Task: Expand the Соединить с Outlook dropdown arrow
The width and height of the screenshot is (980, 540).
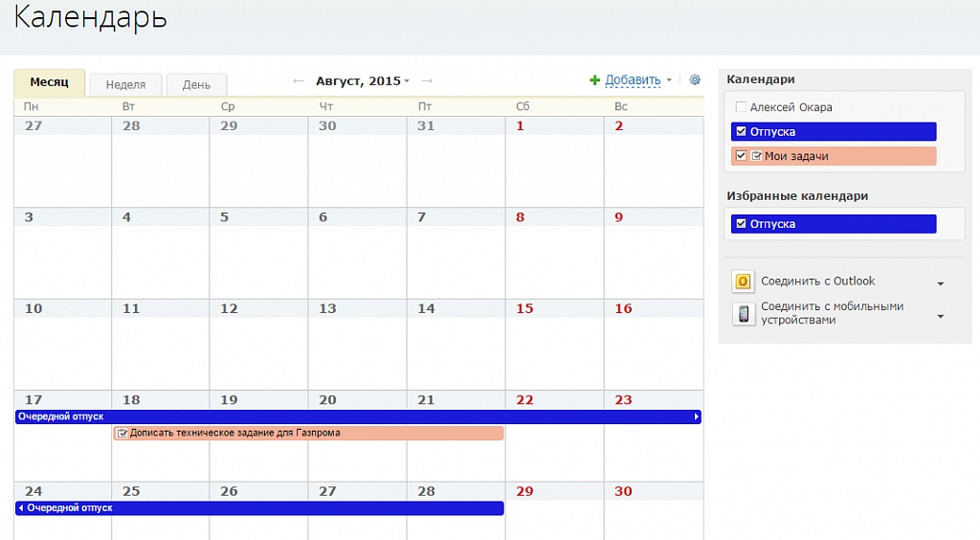Action: pyautogui.click(x=940, y=284)
